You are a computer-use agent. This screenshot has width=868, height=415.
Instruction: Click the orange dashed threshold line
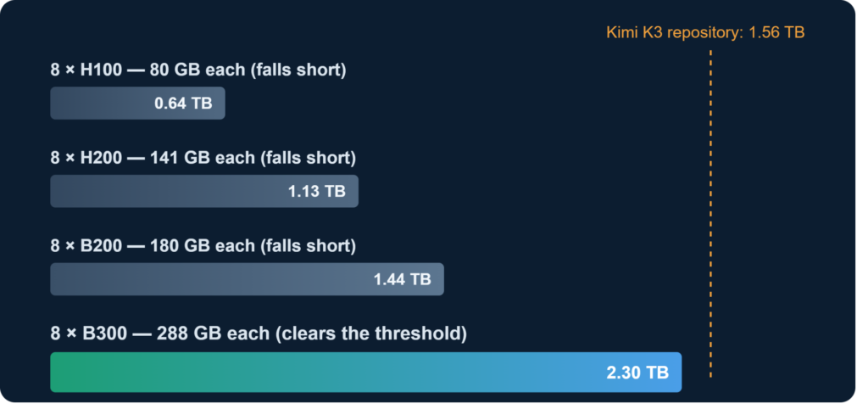pyautogui.click(x=710, y=214)
